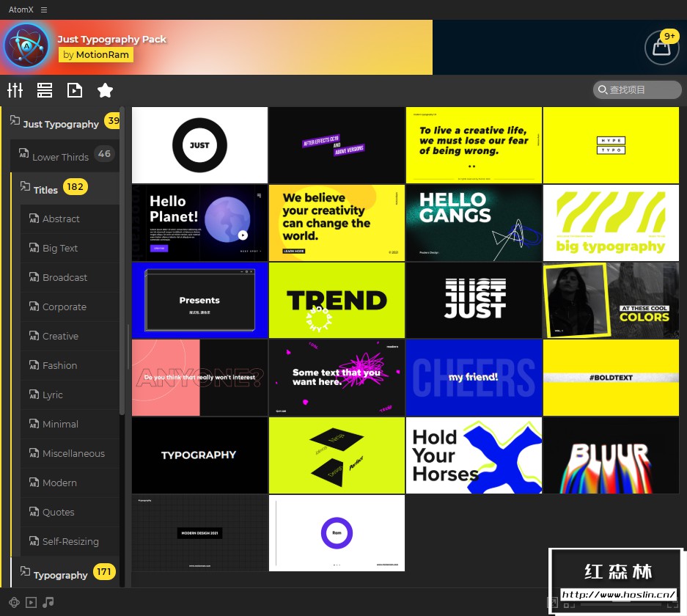Click the search field for projects
Image resolution: width=687 pixels, height=616 pixels.
tap(637, 89)
